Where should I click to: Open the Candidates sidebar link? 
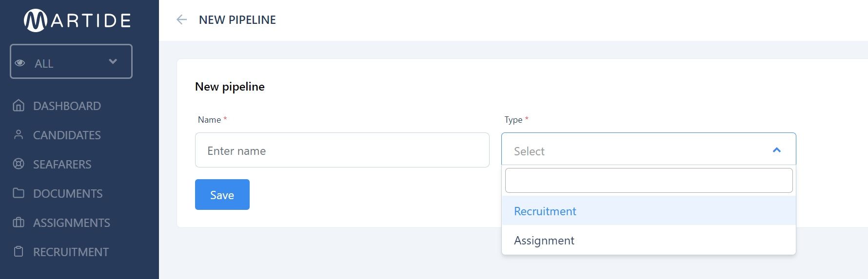point(67,135)
